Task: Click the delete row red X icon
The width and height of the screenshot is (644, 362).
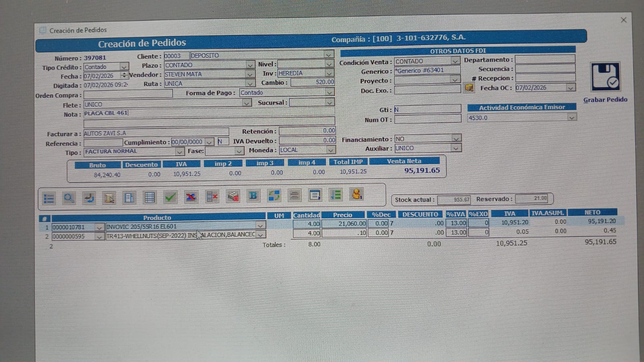Action: pyautogui.click(x=212, y=196)
